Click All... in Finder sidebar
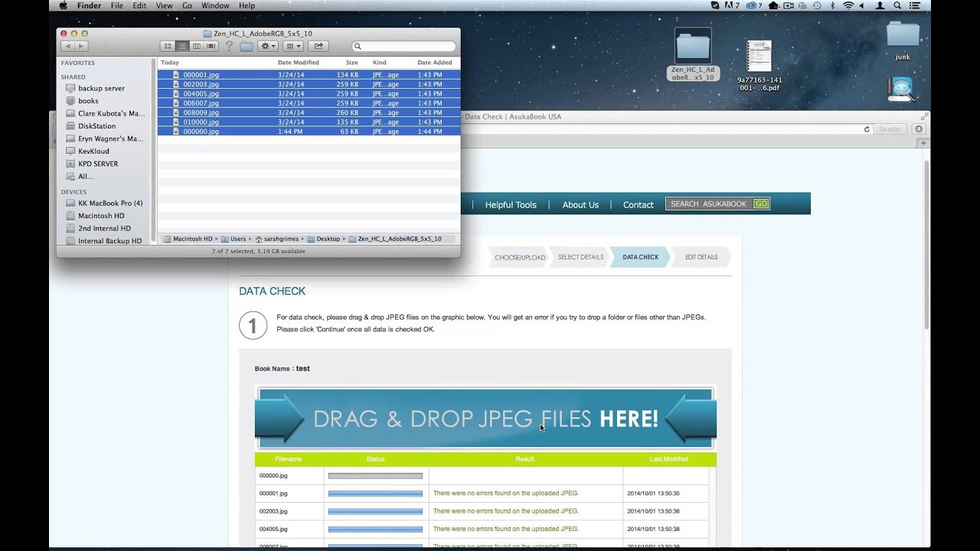This screenshot has width=980, height=551. (x=86, y=177)
